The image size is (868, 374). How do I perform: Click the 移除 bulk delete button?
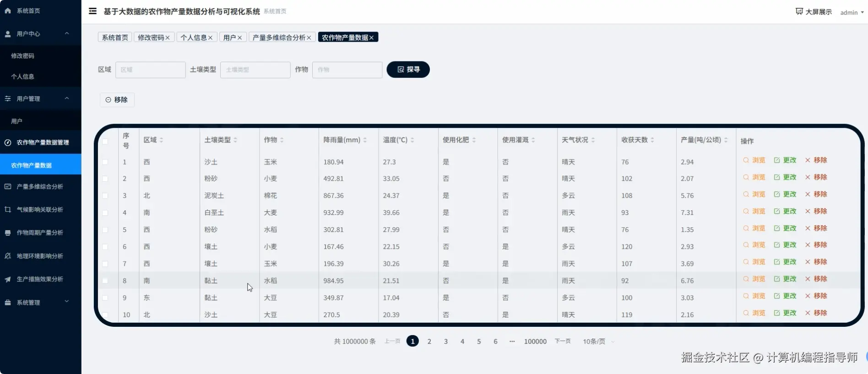[x=117, y=100]
